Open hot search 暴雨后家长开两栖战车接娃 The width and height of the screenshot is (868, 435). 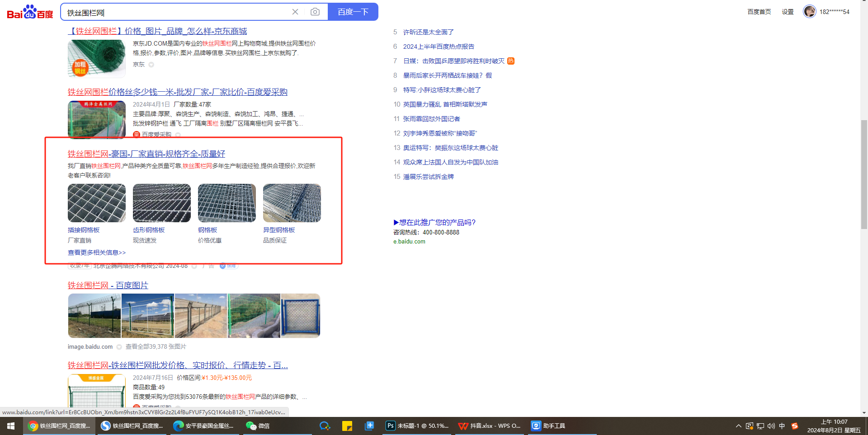pyautogui.click(x=448, y=75)
